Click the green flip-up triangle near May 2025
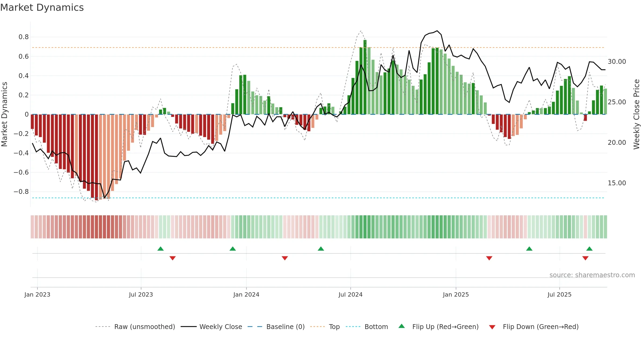This screenshot has height=362, width=644. (529, 249)
